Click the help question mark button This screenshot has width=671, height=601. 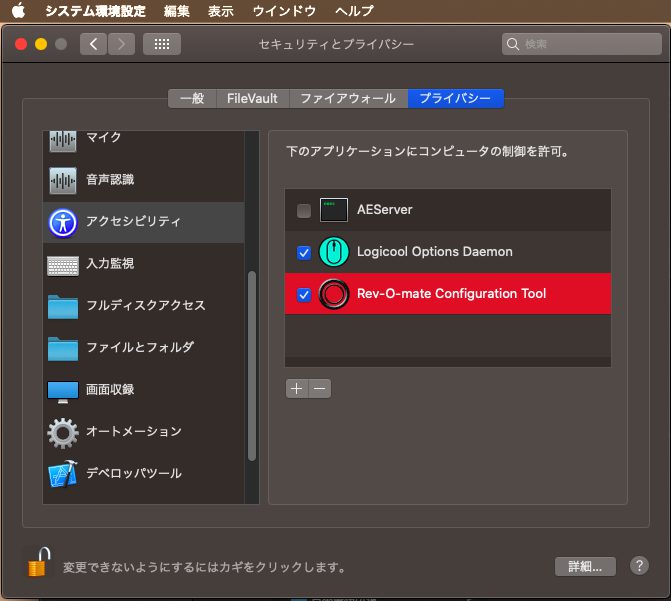639,566
